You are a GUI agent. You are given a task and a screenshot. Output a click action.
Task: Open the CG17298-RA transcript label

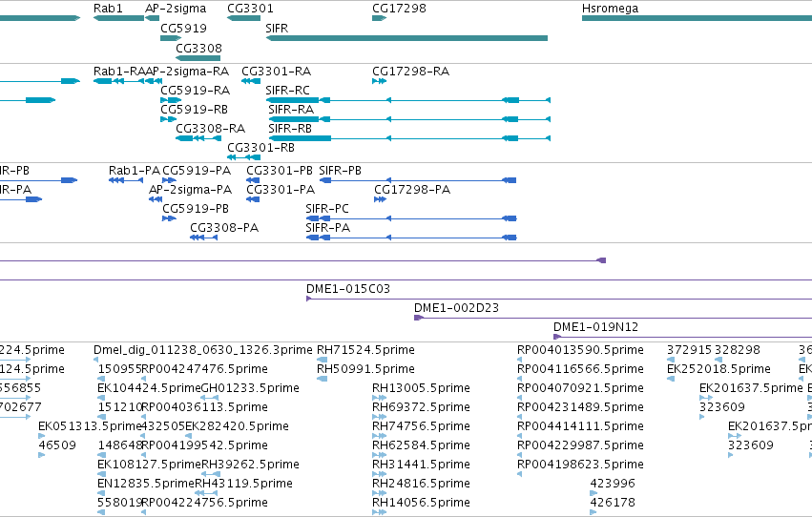[x=410, y=72]
